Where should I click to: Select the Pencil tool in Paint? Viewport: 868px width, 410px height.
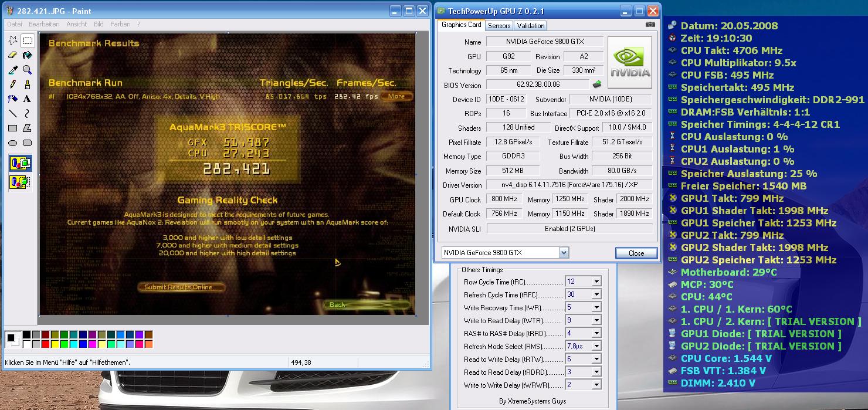(x=13, y=84)
